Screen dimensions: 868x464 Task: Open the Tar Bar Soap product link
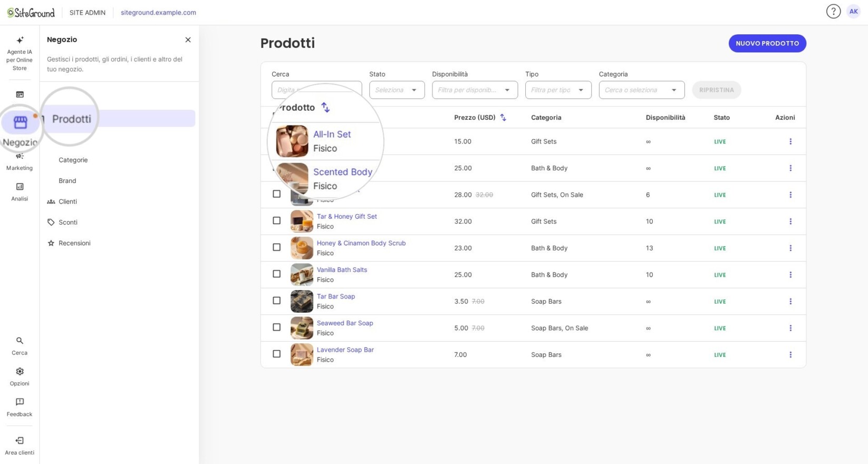[335, 296]
